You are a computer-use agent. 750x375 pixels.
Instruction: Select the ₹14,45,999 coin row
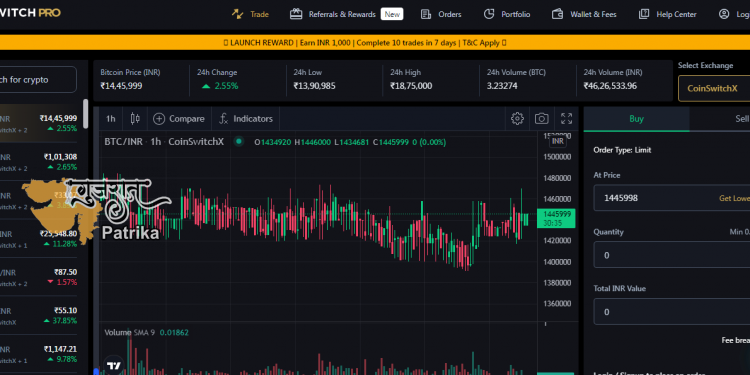38,123
